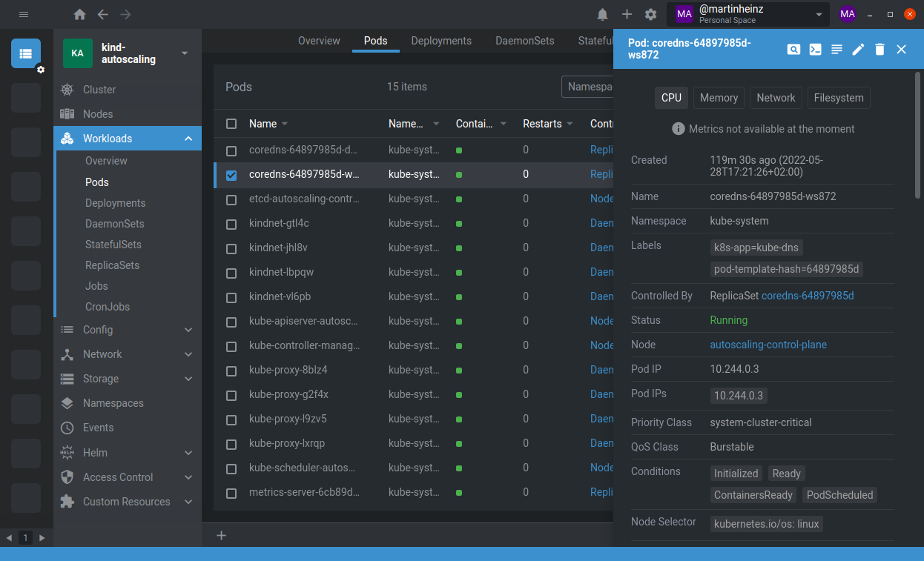Switch to the Deployments tab
The height and width of the screenshot is (561, 924).
pos(441,41)
